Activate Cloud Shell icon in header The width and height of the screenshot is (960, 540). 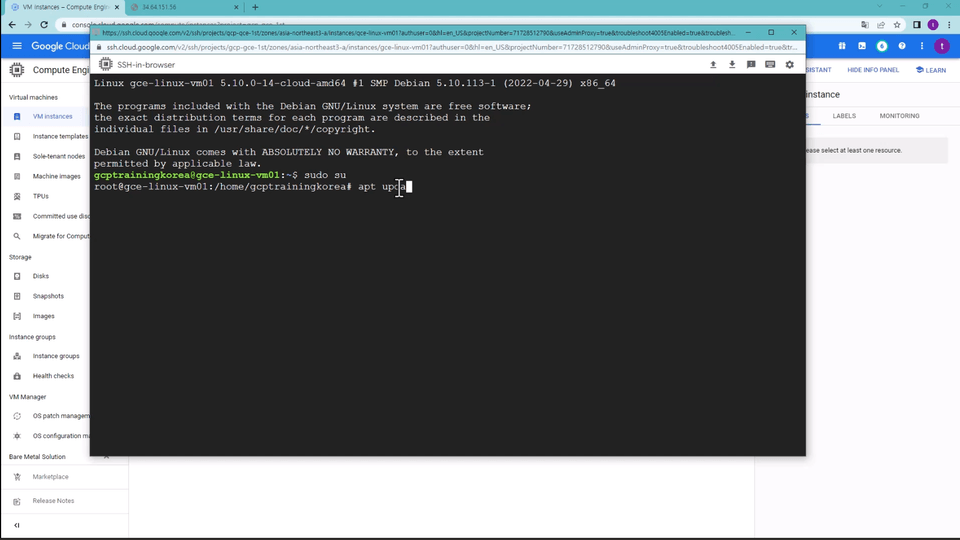point(862,46)
